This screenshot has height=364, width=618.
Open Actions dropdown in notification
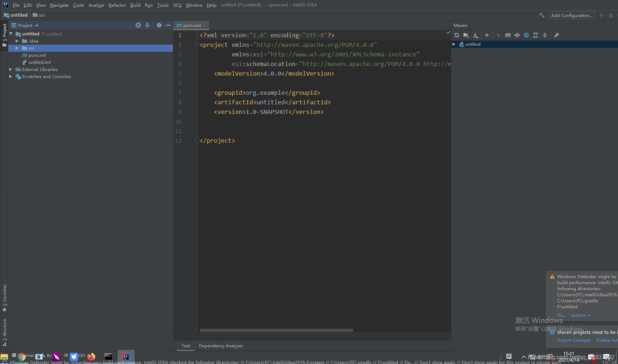[x=580, y=315]
